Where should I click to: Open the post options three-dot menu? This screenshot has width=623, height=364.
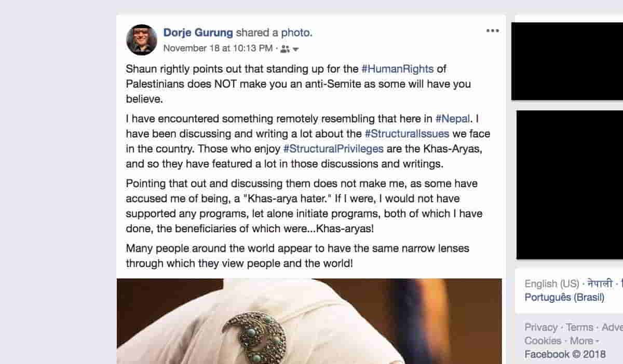point(492,31)
